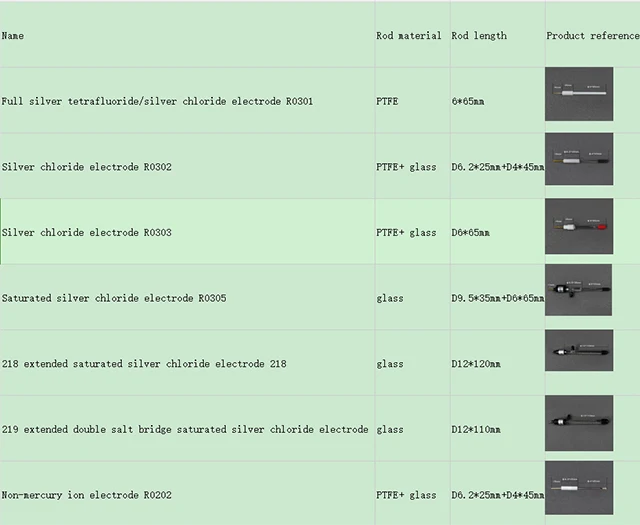Select the Product reference column header
The height and width of the screenshot is (525, 640).
click(592, 36)
